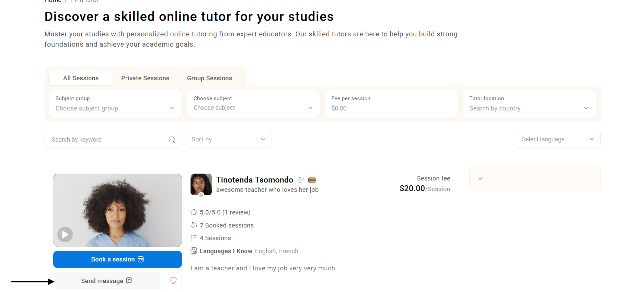Play the tutor intro video
The image size is (644, 292).
[x=65, y=235]
